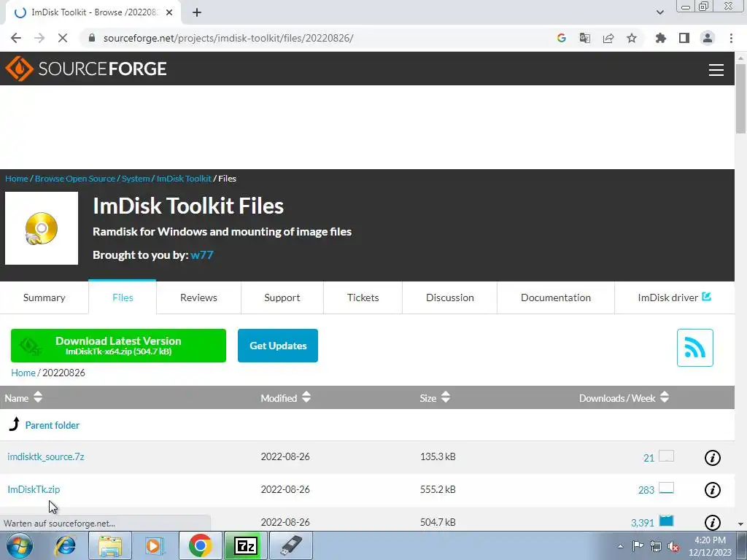Screen dimensions: 747x560
Task: Open the Support tab
Action: tap(282, 297)
